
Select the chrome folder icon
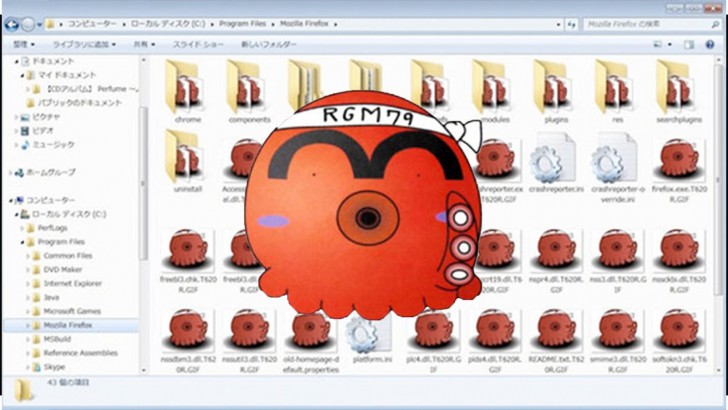pos(185,86)
